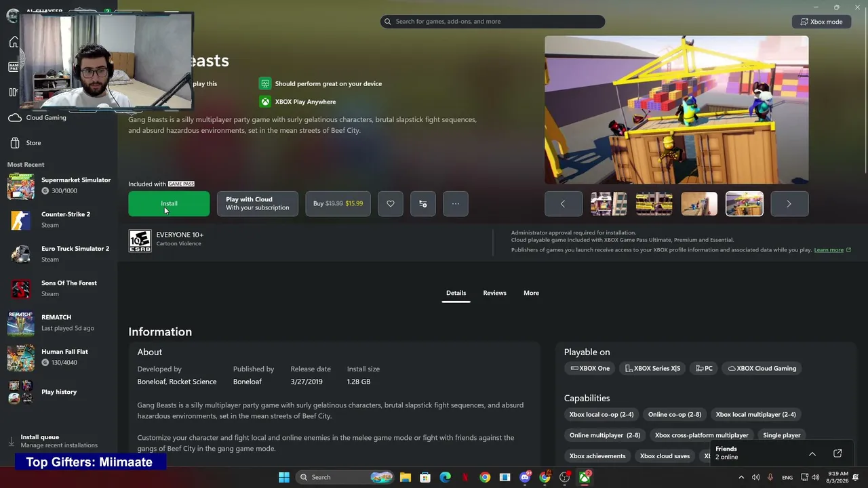Select the Xbox local co-op (2-4) capability

coord(601,414)
